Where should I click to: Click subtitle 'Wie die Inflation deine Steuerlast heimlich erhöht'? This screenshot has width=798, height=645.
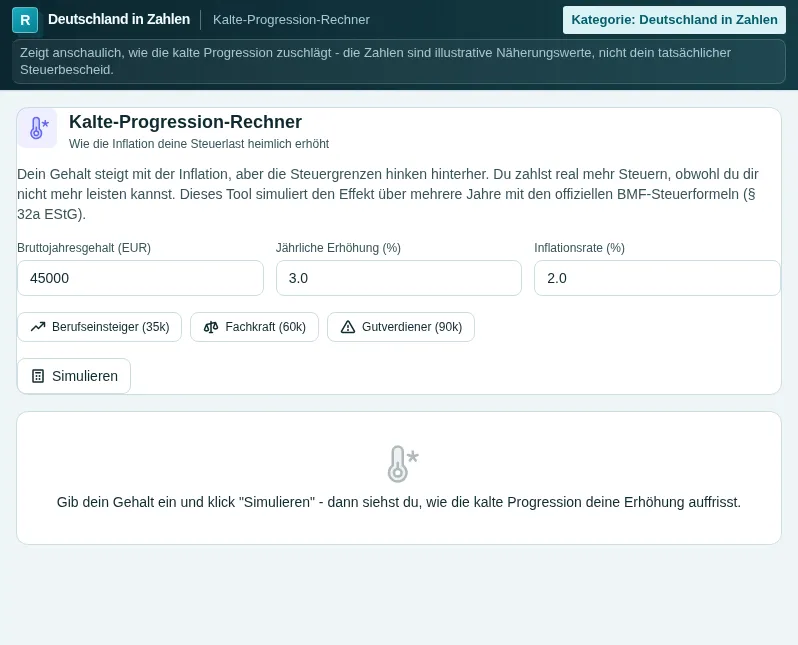(x=199, y=144)
